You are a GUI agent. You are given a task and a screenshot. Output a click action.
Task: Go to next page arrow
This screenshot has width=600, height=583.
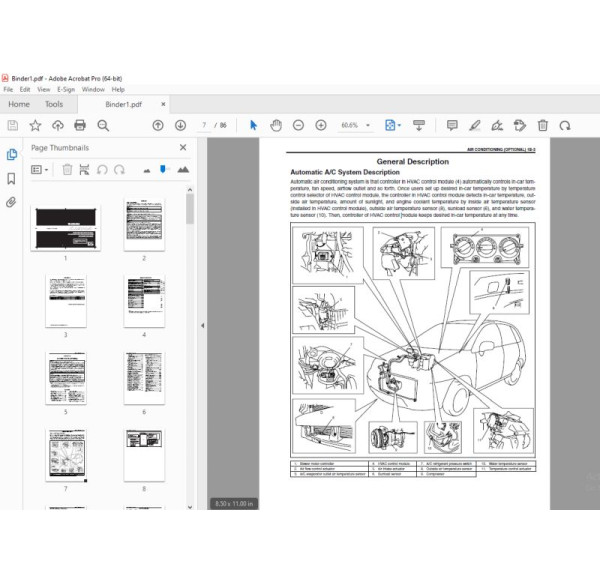pyautogui.click(x=180, y=125)
